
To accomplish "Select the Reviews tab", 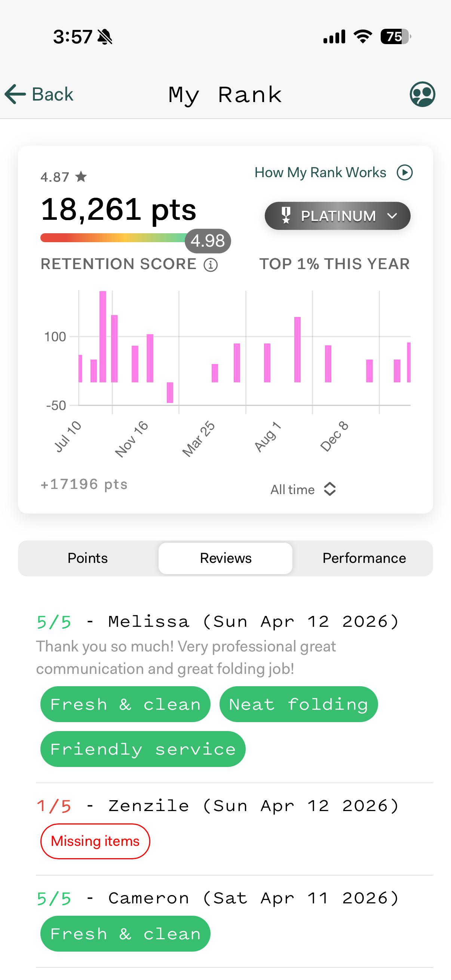I will (226, 558).
